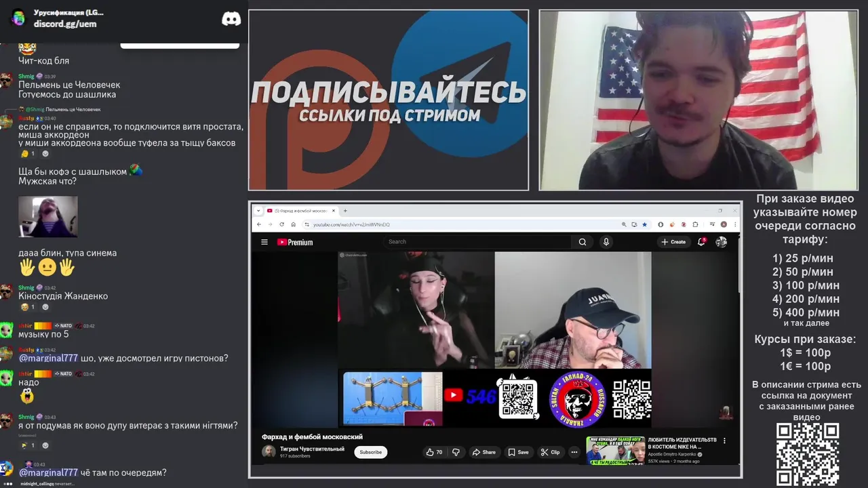Open the Create dropdown on YouTube
The image size is (868, 488).
[673, 241]
